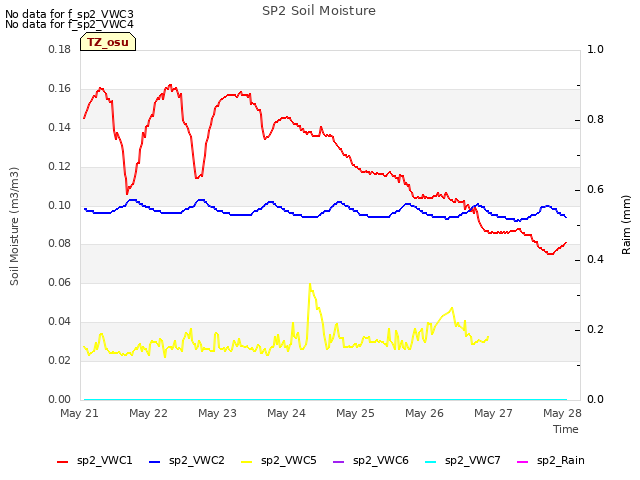Click the 0.16 left axis value
The height and width of the screenshot is (480, 640).
pyautogui.click(x=60, y=89)
